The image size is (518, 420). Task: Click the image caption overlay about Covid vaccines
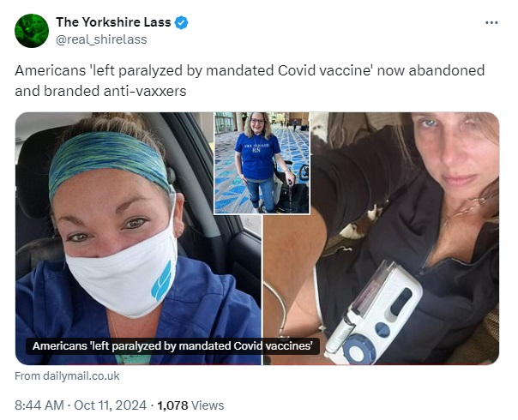pos(172,346)
